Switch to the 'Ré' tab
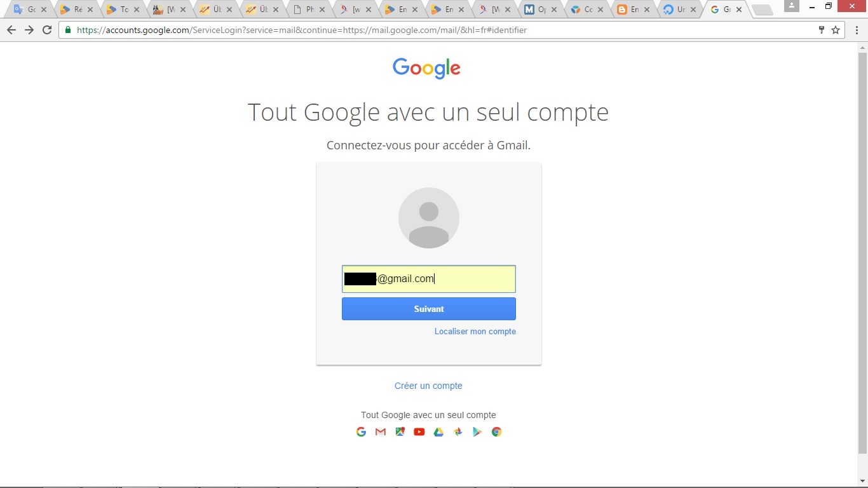The height and width of the screenshot is (488, 868). pos(77,10)
